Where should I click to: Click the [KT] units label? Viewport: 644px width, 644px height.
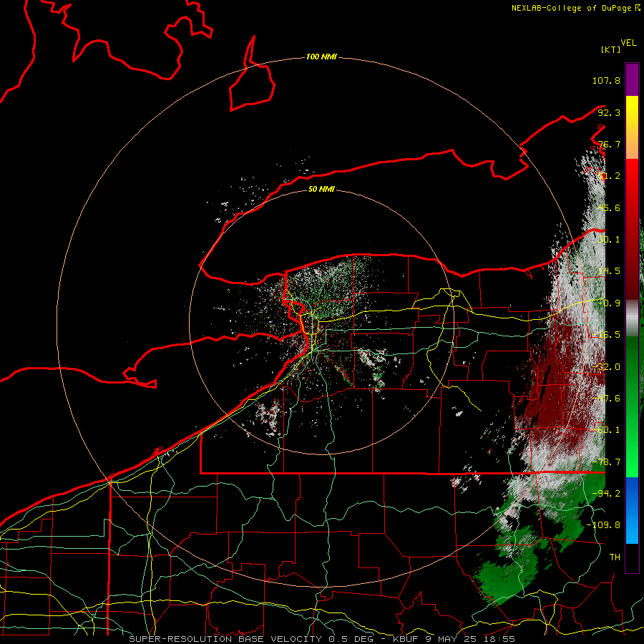[611, 49]
